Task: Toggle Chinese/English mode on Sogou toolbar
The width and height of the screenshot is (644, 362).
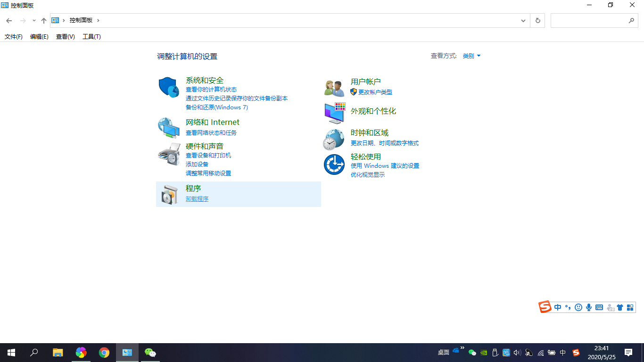Action: coord(557,307)
